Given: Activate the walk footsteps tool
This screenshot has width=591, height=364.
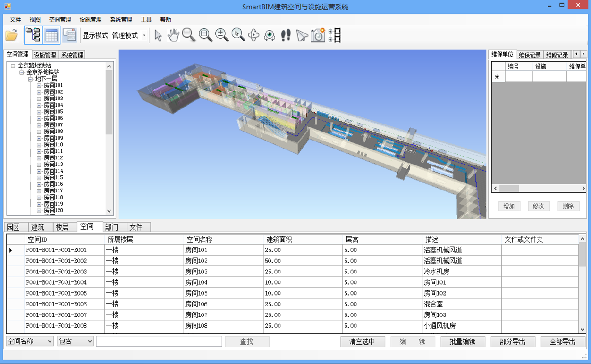Looking at the screenshot, I should pos(286,35).
